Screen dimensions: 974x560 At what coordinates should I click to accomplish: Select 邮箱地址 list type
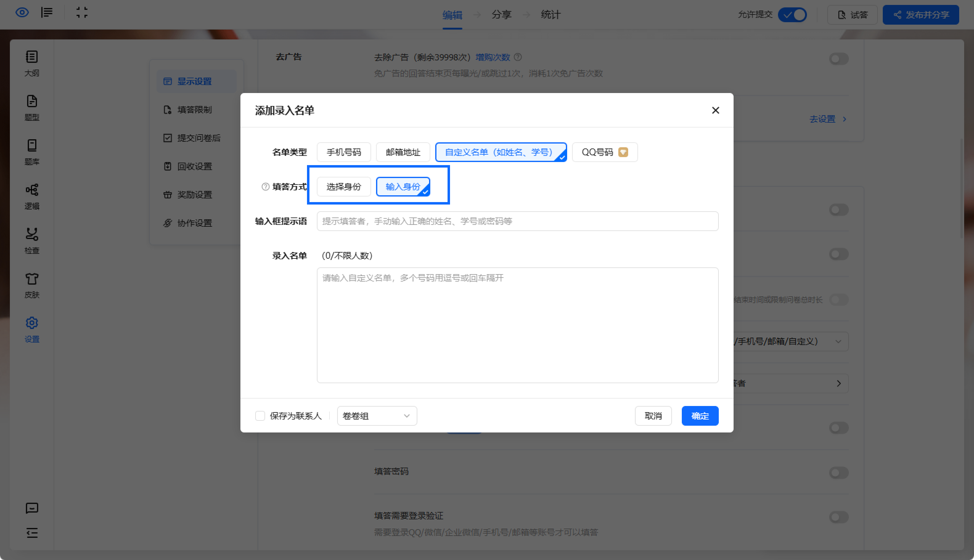403,152
